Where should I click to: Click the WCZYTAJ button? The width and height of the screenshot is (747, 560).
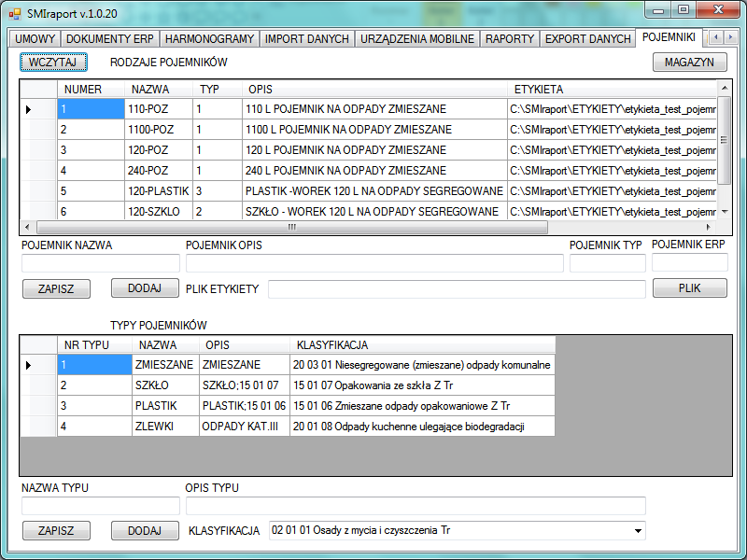tap(53, 63)
